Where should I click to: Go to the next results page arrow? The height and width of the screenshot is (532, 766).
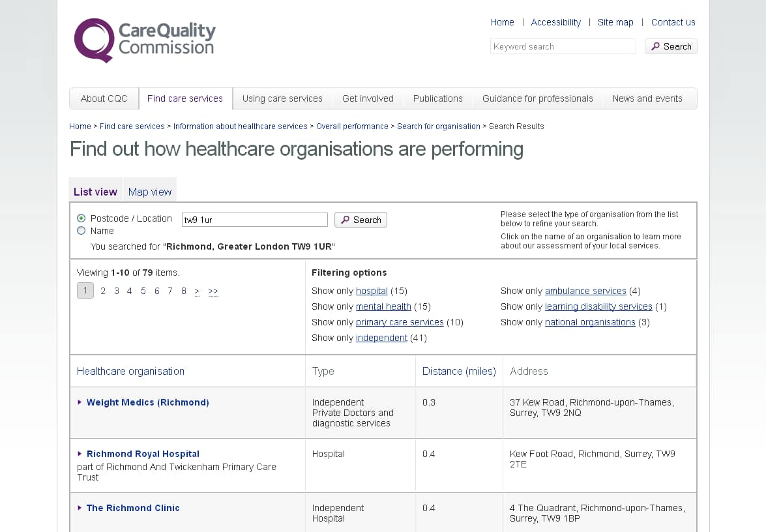[x=197, y=291]
